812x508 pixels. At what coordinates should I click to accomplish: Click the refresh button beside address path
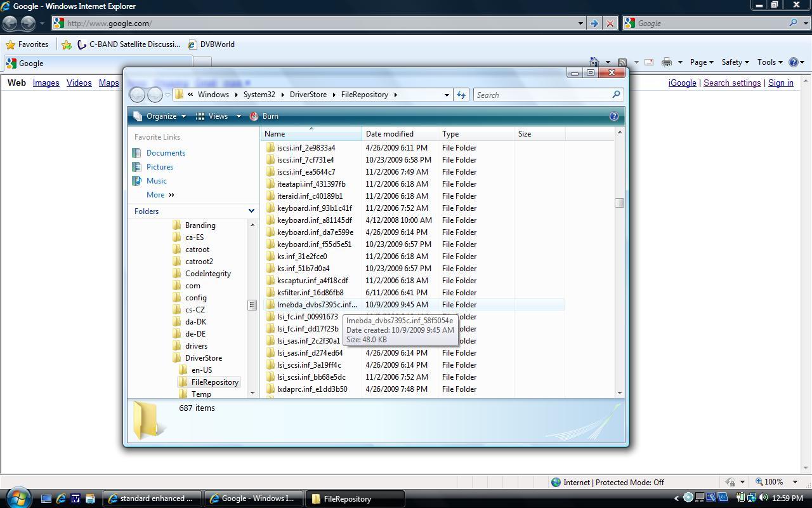point(461,95)
